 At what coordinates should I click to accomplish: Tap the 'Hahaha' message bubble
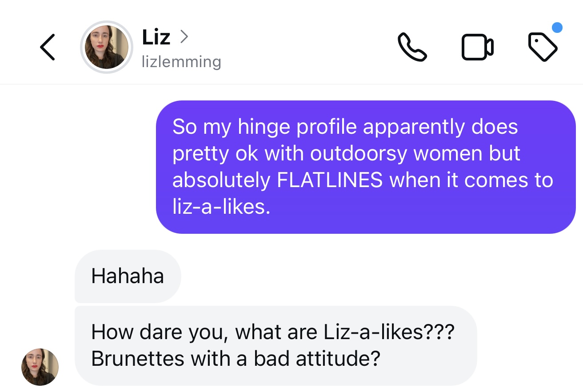[128, 276]
